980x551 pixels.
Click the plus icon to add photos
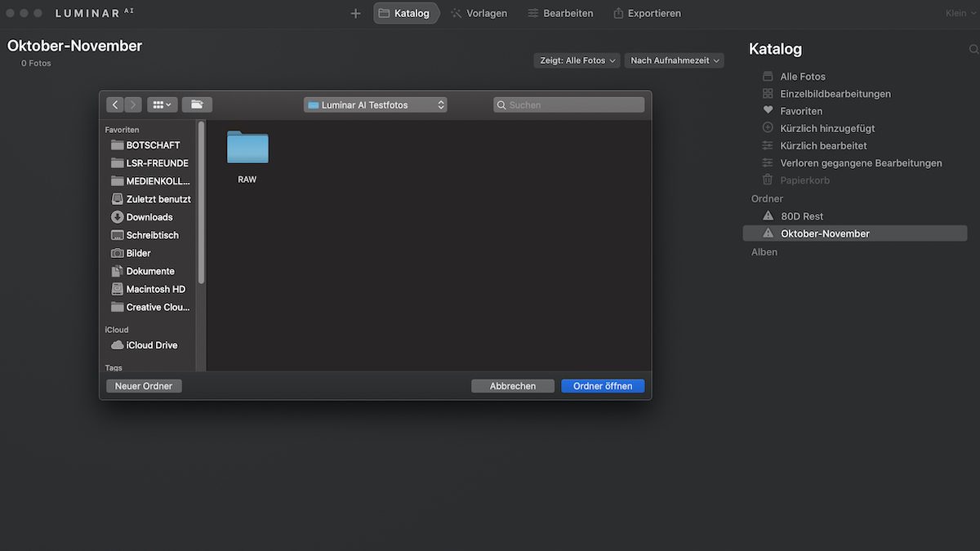coord(355,13)
